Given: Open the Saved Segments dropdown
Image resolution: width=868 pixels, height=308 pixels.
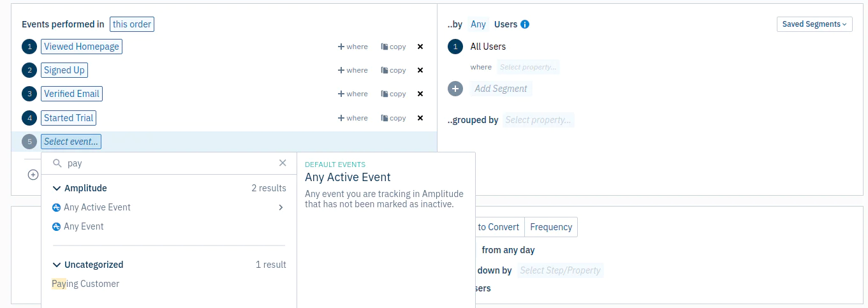Looking at the screenshot, I should [x=814, y=24].
